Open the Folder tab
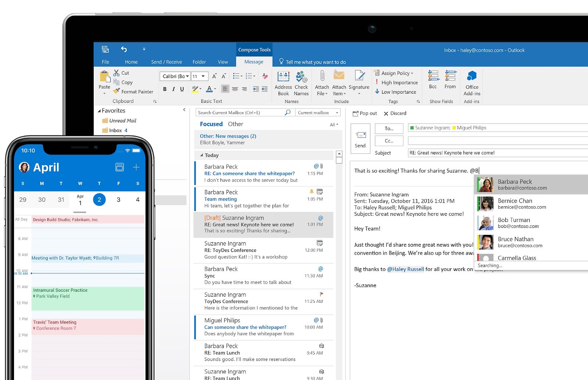This screenshot has width=588, height=380. (x=199, y=62)
